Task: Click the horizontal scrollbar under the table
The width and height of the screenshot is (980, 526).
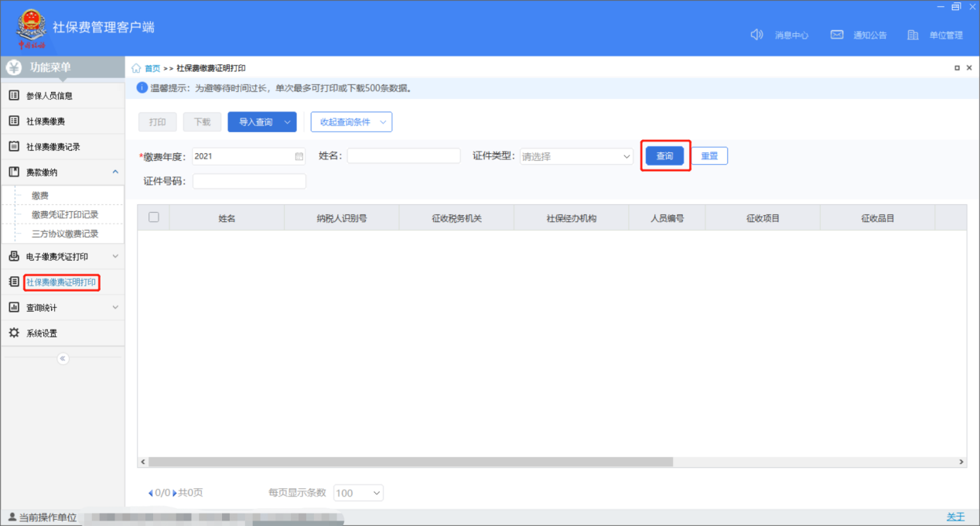Action: pyautogui.click(x=410, y=462)
